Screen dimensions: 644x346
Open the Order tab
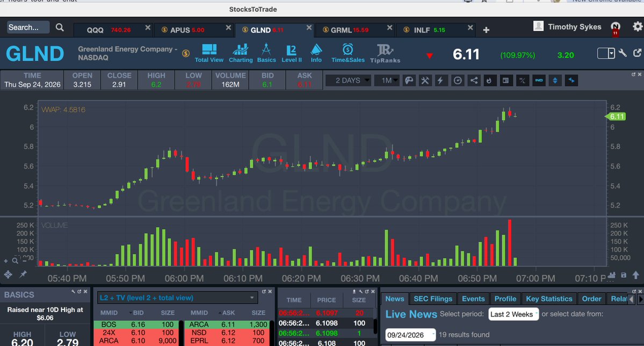[591, 299]
